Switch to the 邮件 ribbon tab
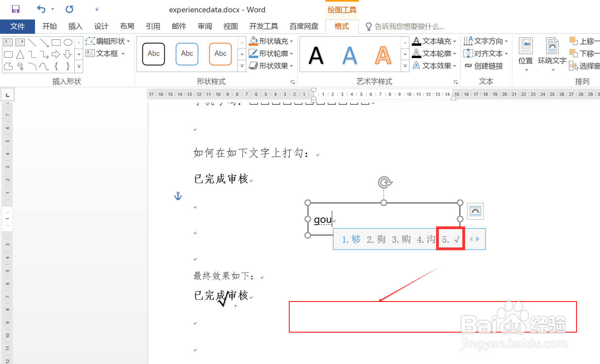 coord(179,26)
